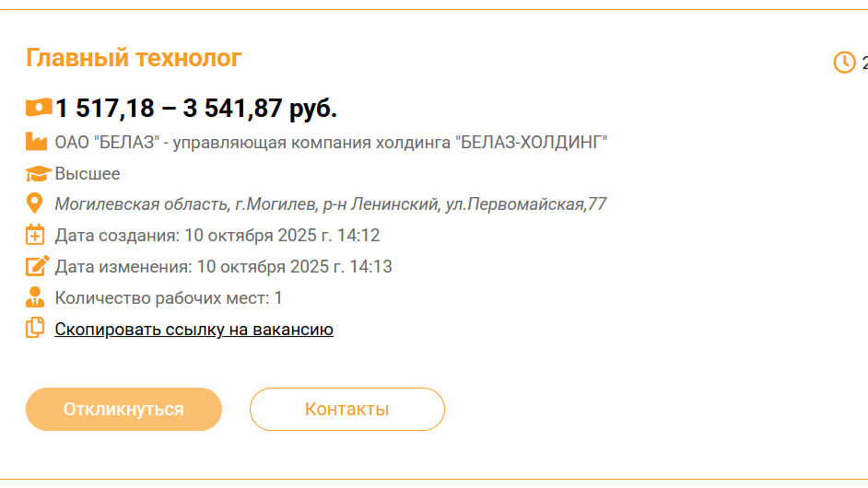The height and width of the screenshot is (488, 868).
Task: Click the calendar creation date icon
Action: [35, 235]
